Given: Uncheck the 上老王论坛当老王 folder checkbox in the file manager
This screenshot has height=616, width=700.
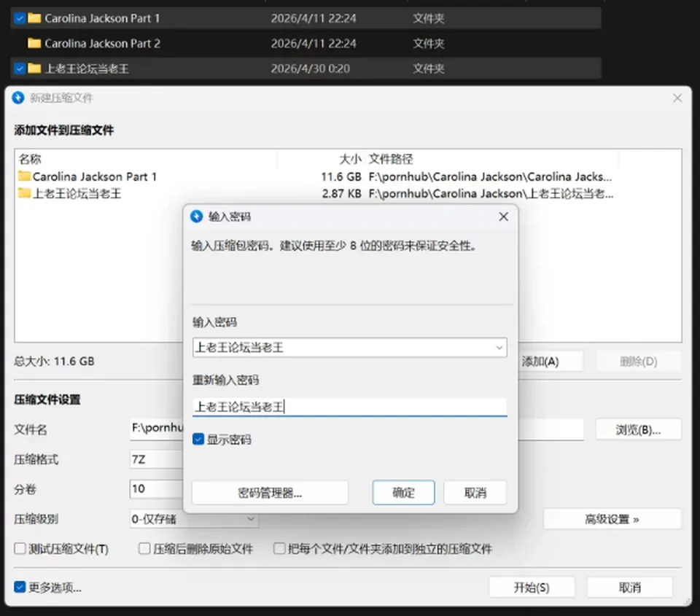Looking at the screenshot, I should [19, 69].
